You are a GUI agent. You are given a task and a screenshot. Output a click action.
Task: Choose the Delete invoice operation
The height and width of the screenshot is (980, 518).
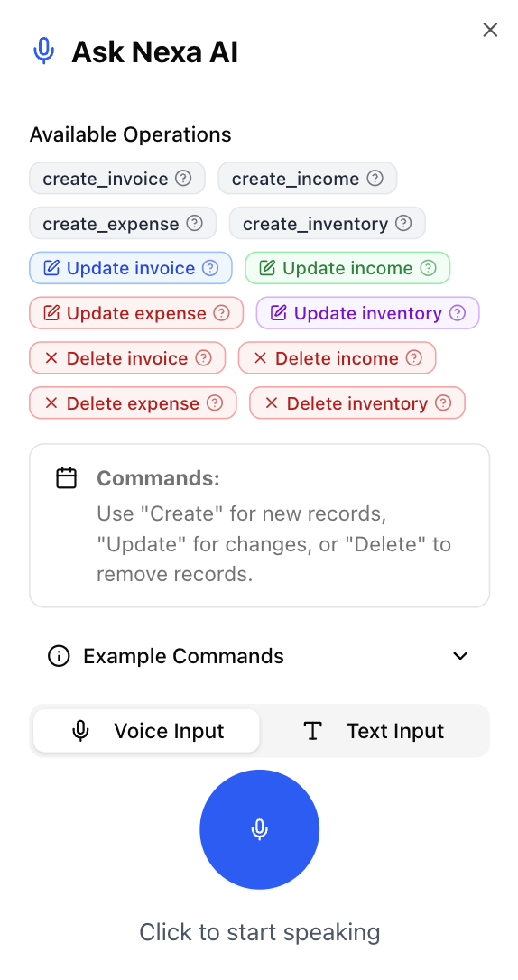click(x=127, y=358)
